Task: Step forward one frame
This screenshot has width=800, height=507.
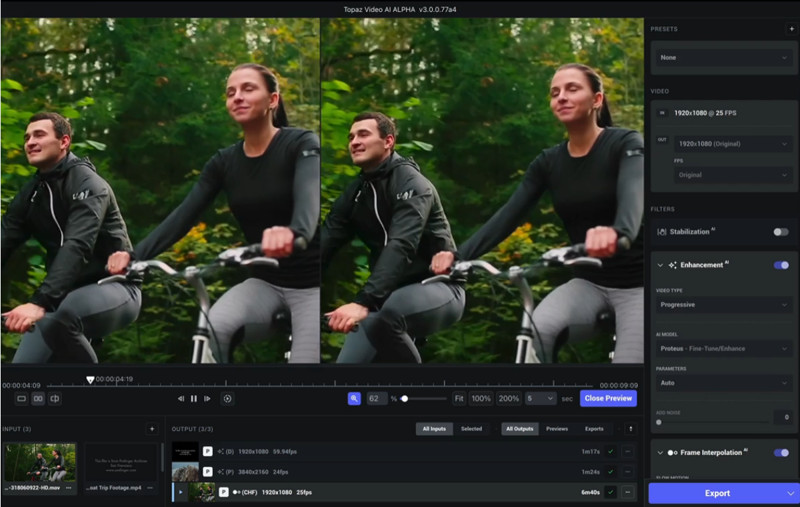Action: [x=207, y=399]
